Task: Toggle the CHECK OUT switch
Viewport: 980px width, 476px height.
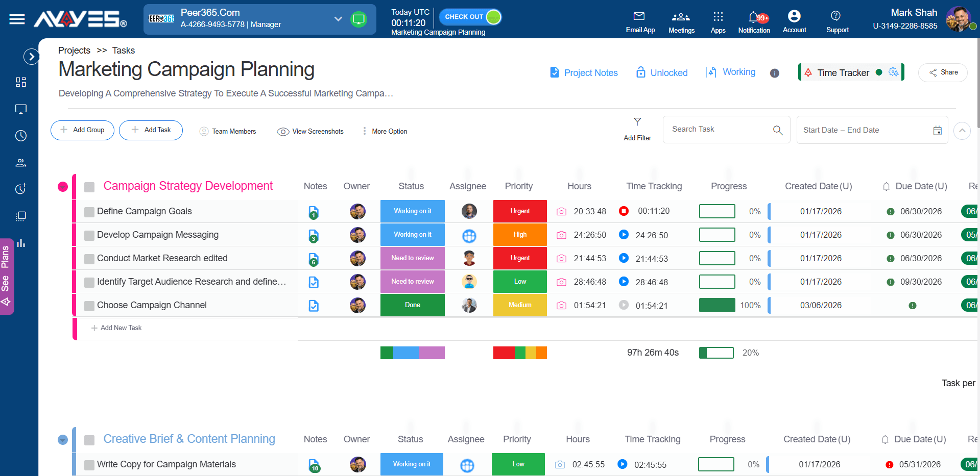Action: point(470,17)
